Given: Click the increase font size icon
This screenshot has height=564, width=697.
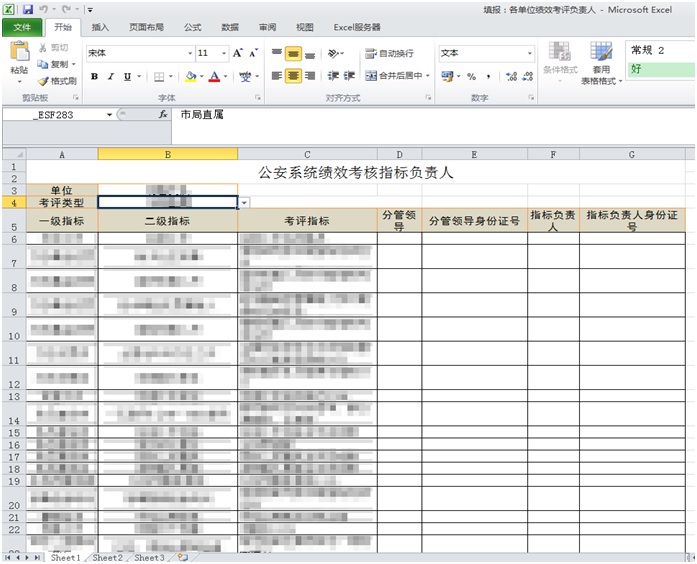Looking at the screenshot, I should point(239,53).
